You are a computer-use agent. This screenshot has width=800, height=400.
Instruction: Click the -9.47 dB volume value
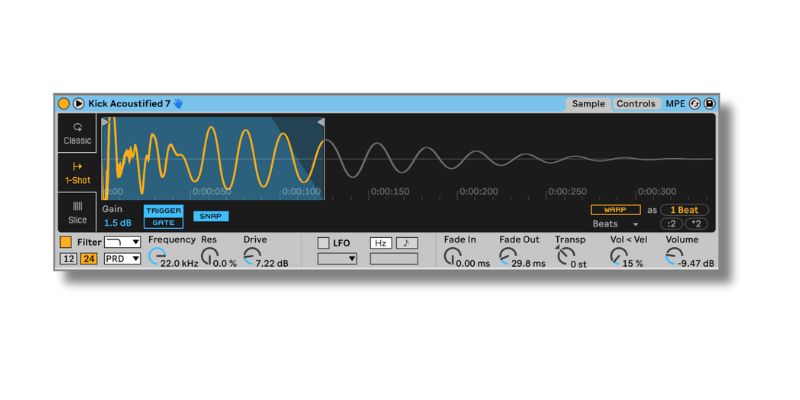click(695, 264)
